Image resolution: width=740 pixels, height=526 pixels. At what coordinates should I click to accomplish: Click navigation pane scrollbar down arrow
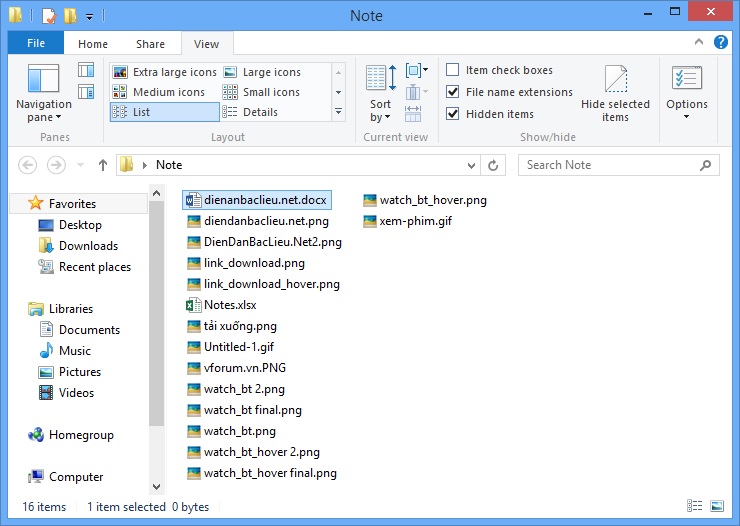(x=157, y=486)
